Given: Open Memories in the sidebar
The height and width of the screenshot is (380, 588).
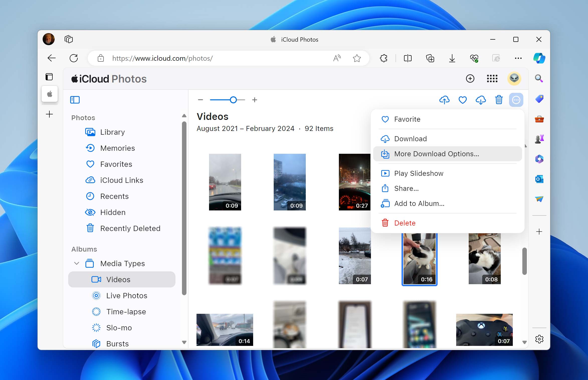Looking at the screenshot, I should pos(122,148).
